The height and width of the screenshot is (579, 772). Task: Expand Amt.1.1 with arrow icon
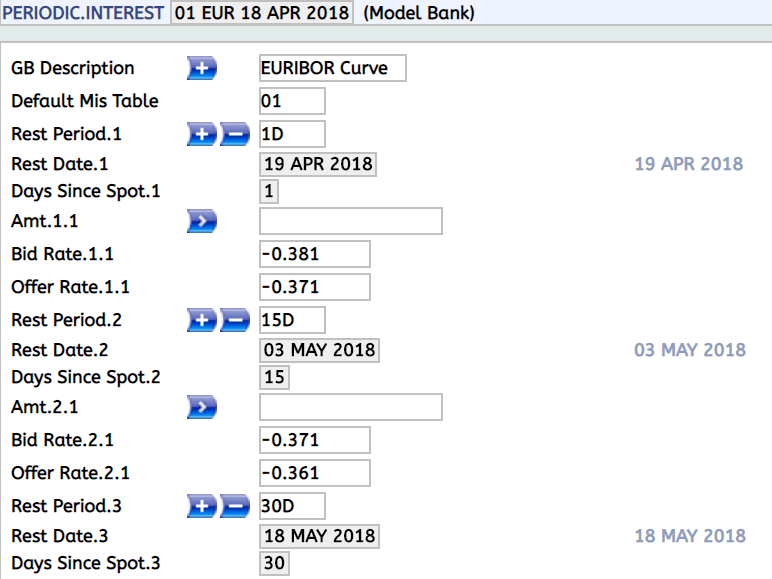tap(202, 221)
